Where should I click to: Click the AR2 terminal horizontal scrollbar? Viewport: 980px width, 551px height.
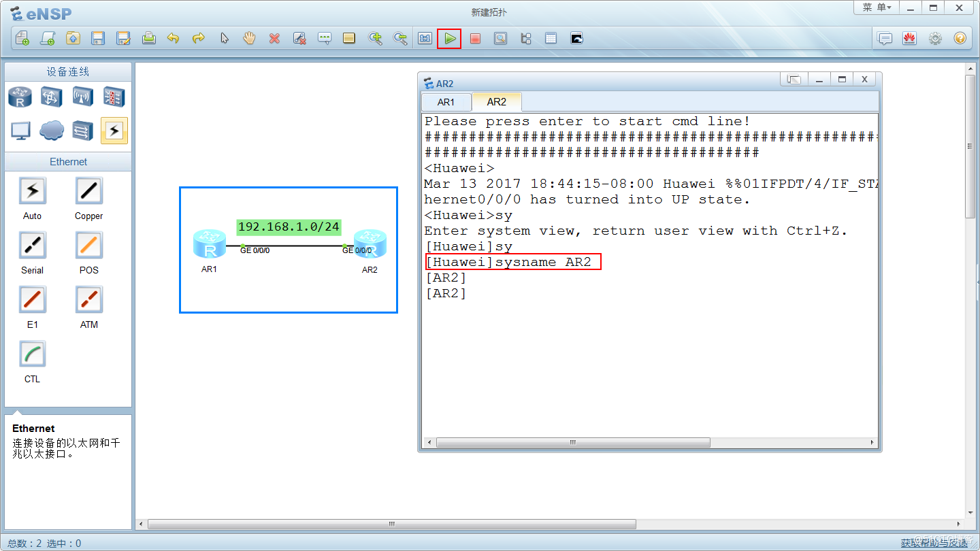573,442
